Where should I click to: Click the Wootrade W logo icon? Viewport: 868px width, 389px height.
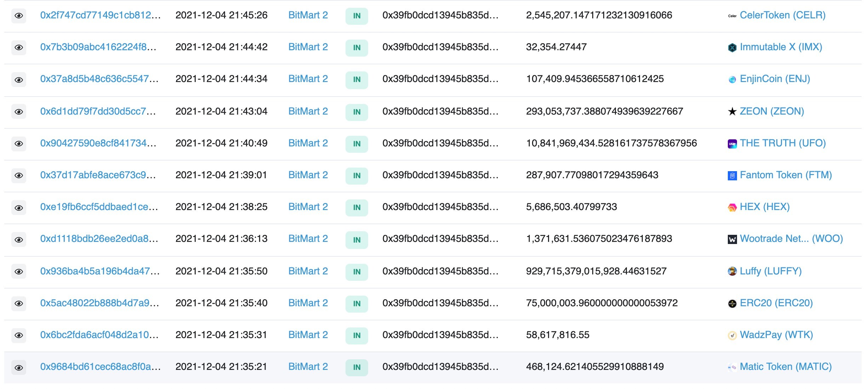[732, 239]
